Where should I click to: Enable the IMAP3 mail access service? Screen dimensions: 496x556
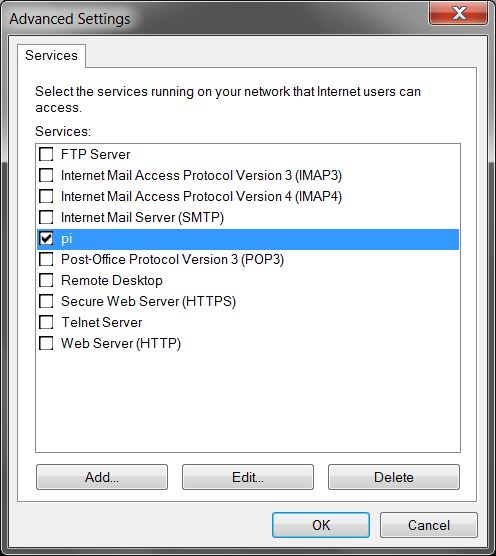[x=46, y=176]
